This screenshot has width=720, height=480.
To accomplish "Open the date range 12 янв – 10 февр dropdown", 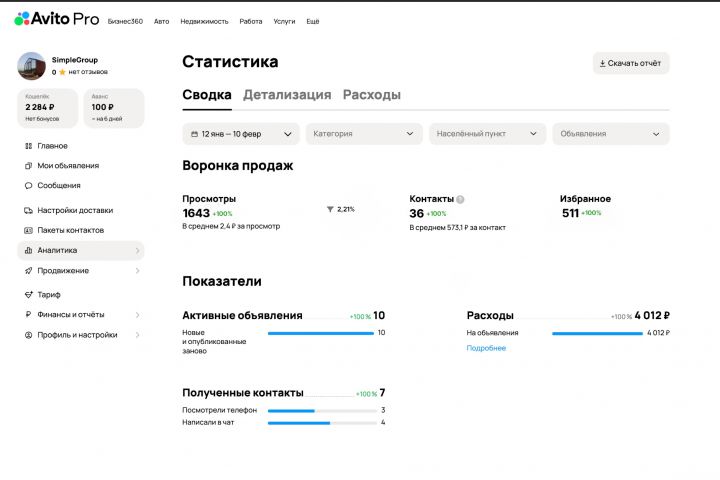I will pos(241,134).
